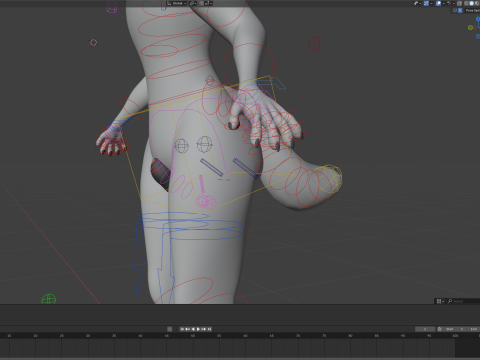Open the timeline display mode dropdown beside Search

tap(440, 301)
